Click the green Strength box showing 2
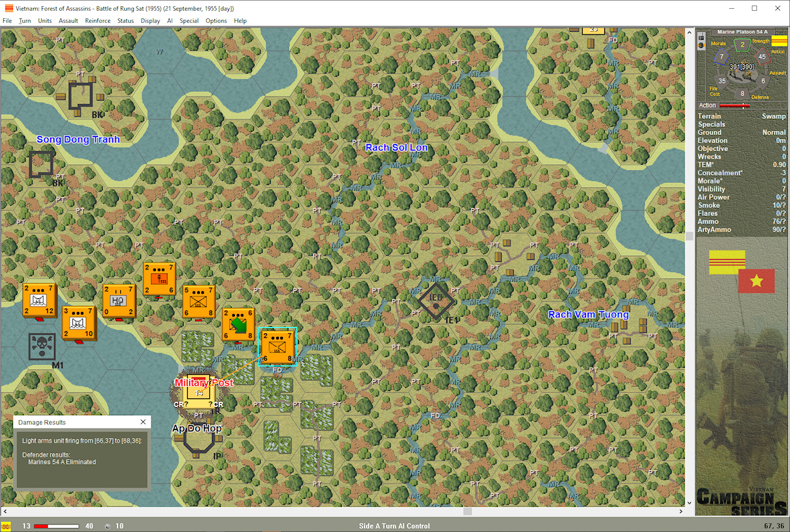This screenshot has height=532, width=790. click(x=742, y=45)
